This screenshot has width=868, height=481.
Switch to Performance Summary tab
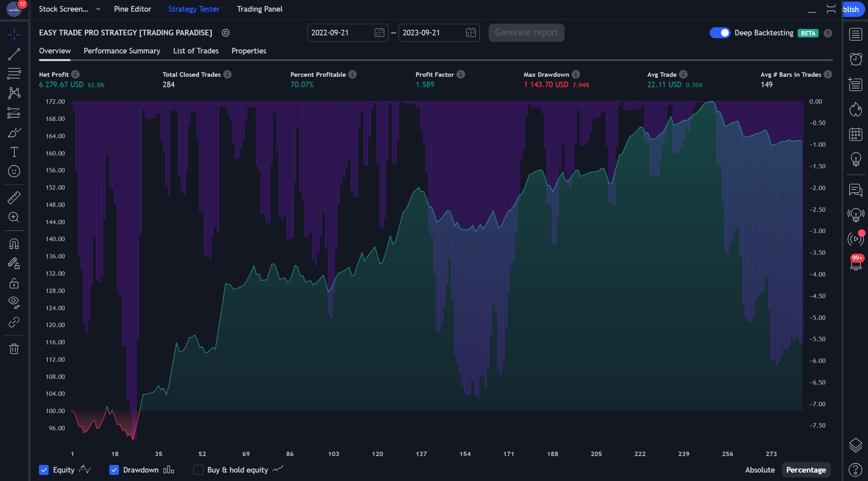click(122, 51)
